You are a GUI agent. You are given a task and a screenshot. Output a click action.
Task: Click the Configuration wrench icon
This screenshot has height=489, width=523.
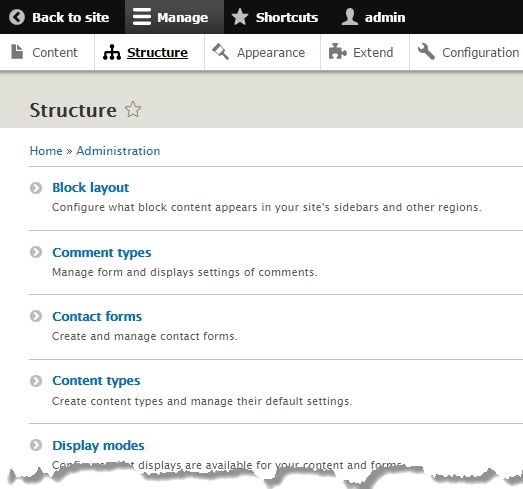tap(426, 52)
